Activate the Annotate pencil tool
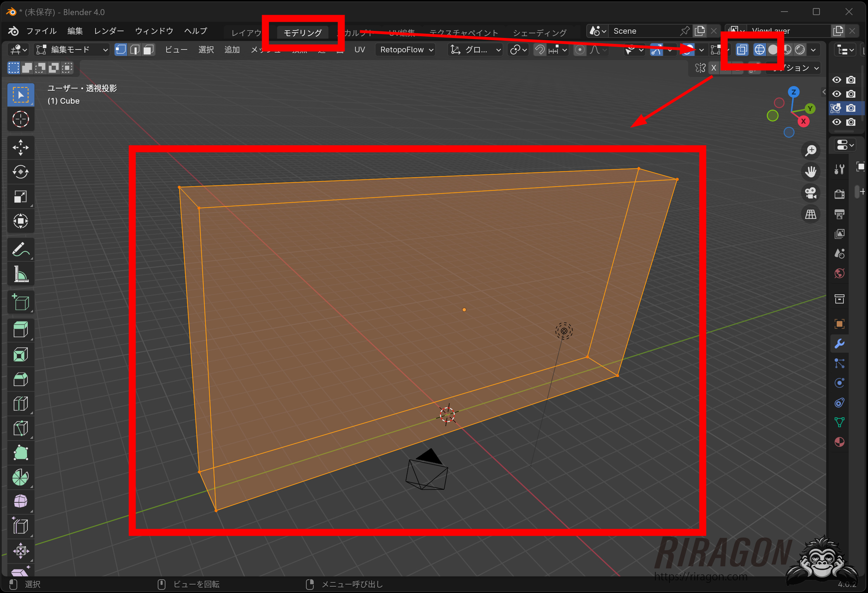Viewport: 868px width, 593px height. coord(20,250)
